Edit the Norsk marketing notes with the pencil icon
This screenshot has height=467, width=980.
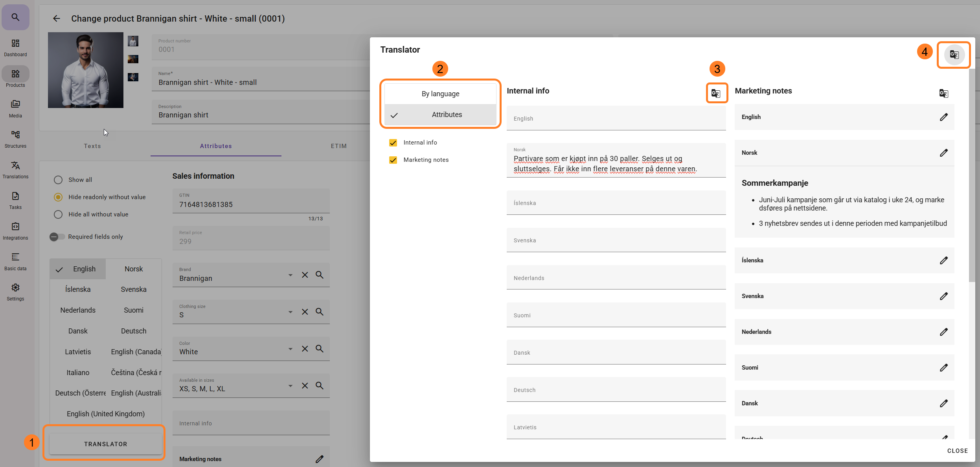click(x=943, y=153)
